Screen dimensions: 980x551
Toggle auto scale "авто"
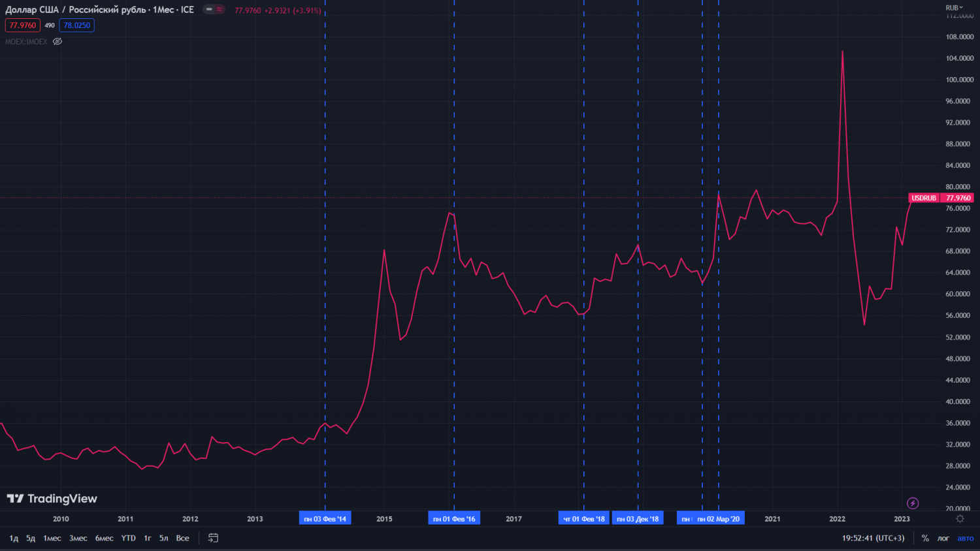(x=965, y=538)
